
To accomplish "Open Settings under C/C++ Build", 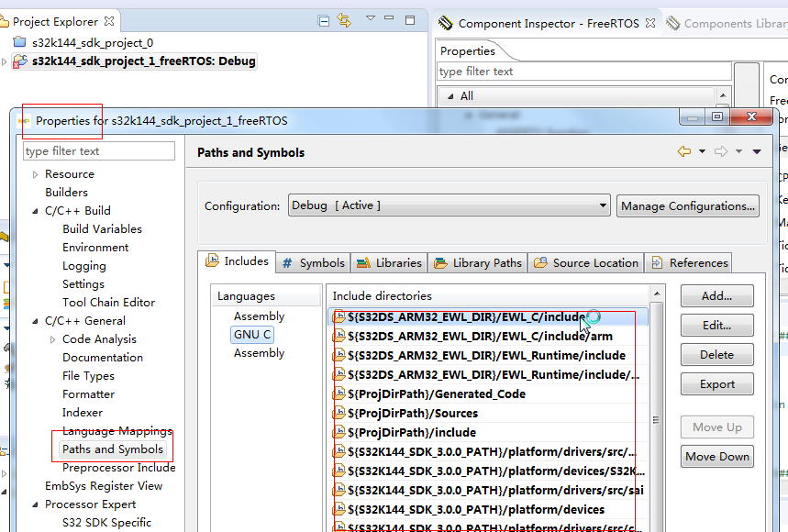I will pos(83,284).
